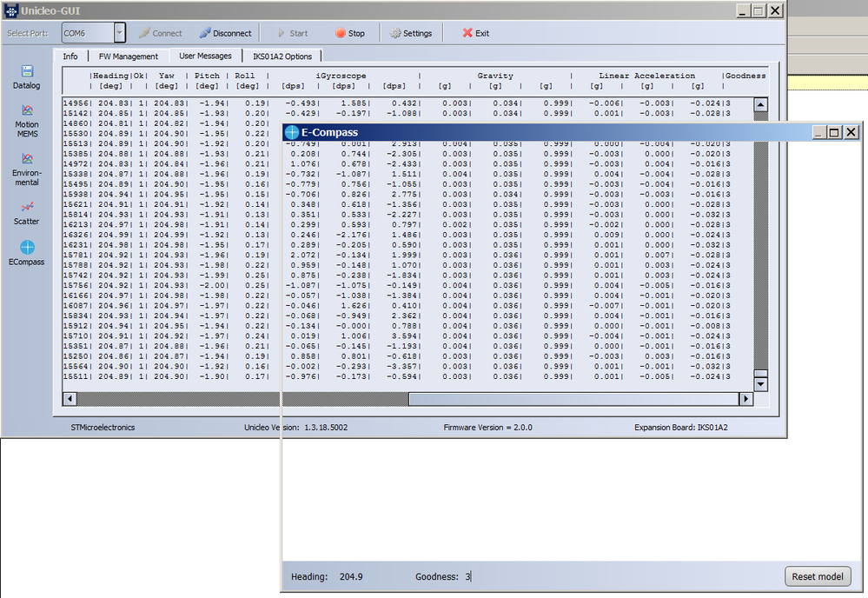The height and width of the screenshot is (598, 868).
Task: Maximize the E-Compass window
Action: [x=834, y=132]
